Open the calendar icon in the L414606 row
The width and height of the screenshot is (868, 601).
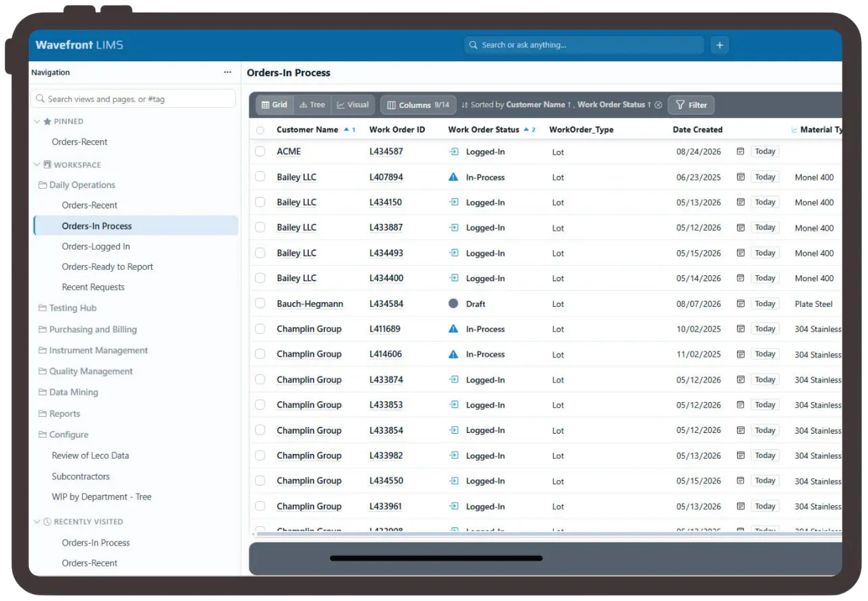point(741,354)
